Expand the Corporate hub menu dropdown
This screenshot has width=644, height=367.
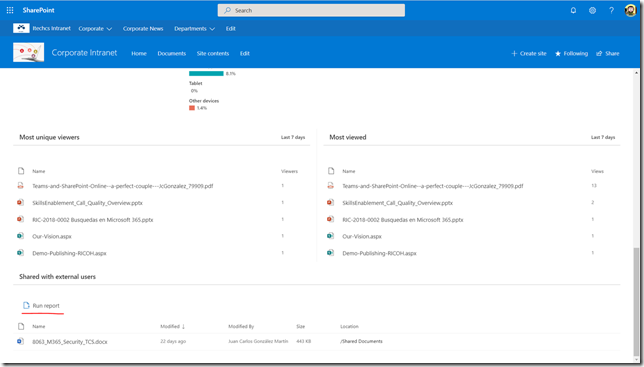pos(109,29)
